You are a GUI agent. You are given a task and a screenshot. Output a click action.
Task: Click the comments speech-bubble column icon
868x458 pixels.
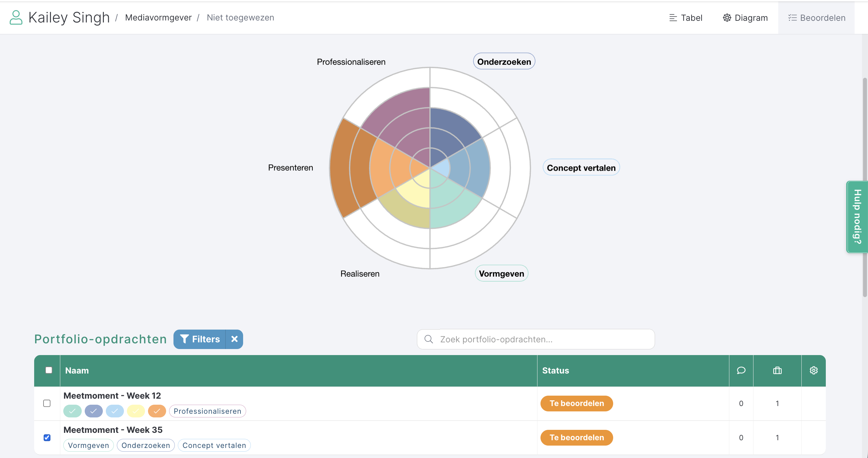point(741,370)
